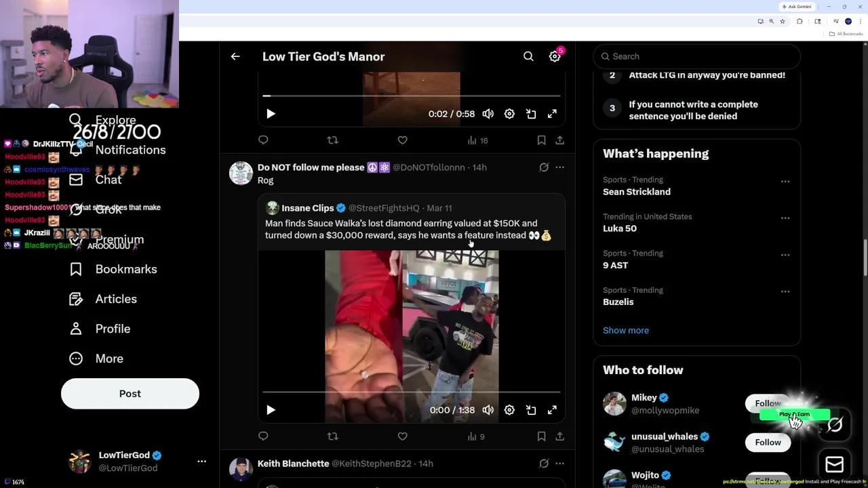Mute the top video's volume
The height and width of the screenshot is (488, 868).
pyautogui.click(x=488, y=114)
